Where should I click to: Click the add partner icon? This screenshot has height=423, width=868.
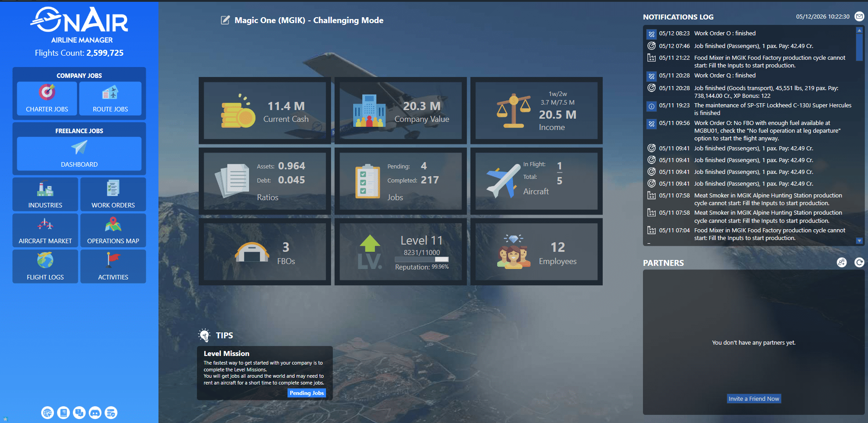[x=842, y=262]
